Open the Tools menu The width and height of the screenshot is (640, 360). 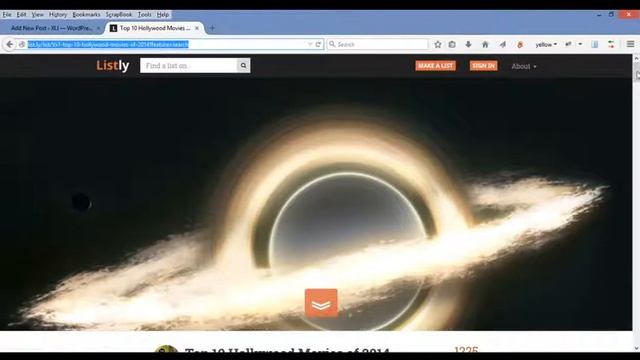144,14
